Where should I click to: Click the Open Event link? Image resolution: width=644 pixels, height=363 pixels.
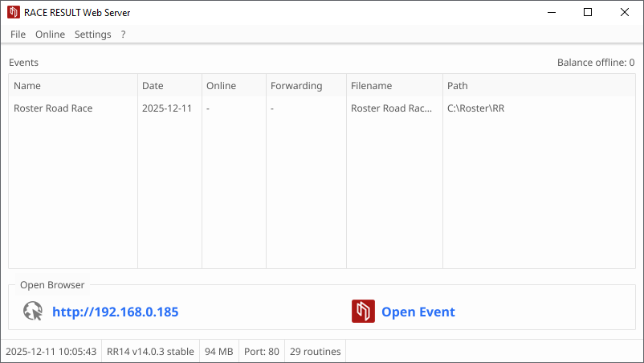418,312
